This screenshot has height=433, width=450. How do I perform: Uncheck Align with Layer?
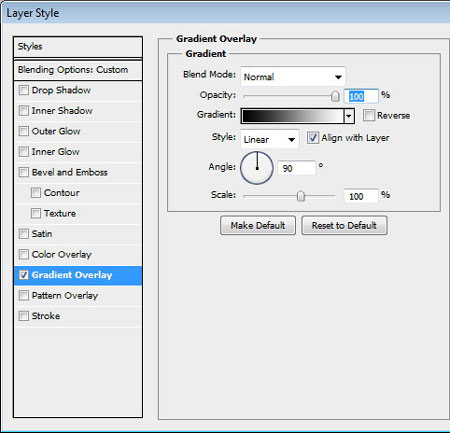pos(313,138)
